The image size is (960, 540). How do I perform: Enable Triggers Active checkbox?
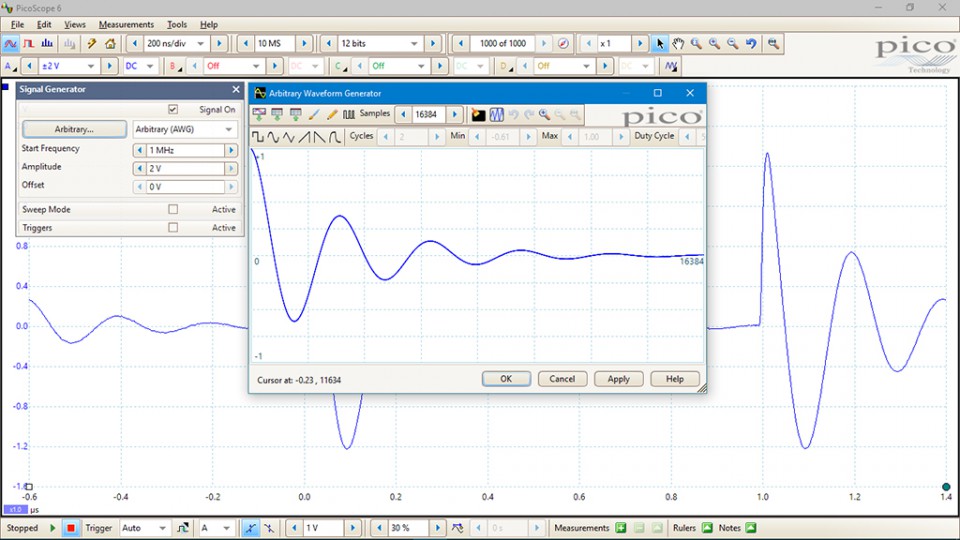click(x=173, y=228)
